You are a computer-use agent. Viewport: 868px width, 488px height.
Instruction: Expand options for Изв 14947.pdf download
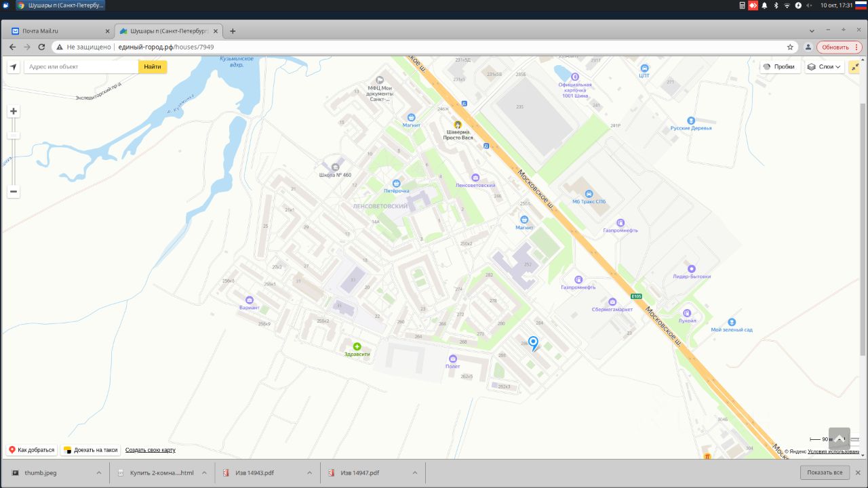(415, 472)
